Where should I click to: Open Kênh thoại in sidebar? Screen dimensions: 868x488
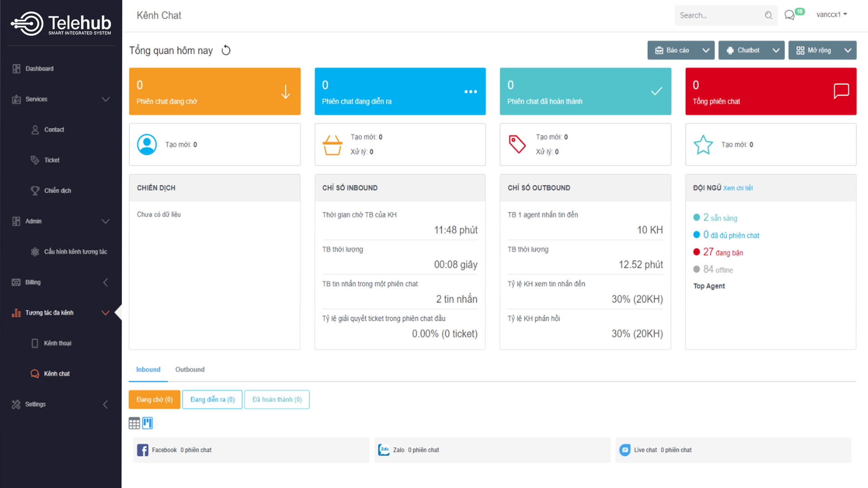click(57, 343)
